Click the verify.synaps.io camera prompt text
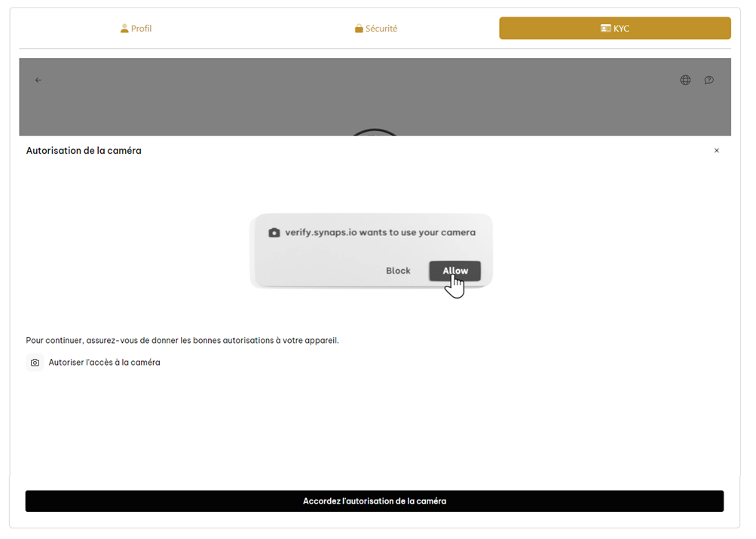The width and height of the screenshot is (756, 539). [380, 233]
